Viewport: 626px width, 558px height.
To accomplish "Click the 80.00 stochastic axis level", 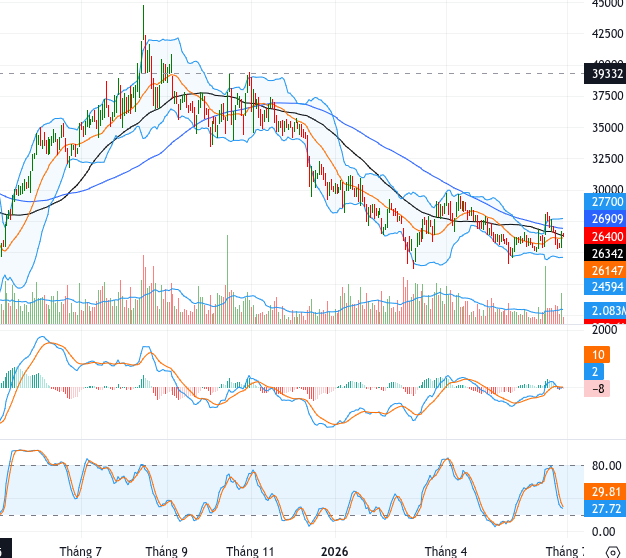I will point(606,466).
